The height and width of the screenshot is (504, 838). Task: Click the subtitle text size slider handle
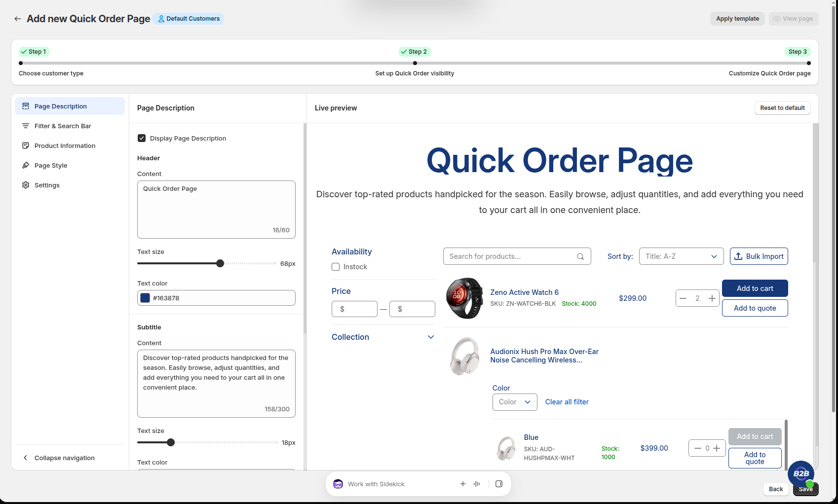pyautogui.click(x=171, y=442)
